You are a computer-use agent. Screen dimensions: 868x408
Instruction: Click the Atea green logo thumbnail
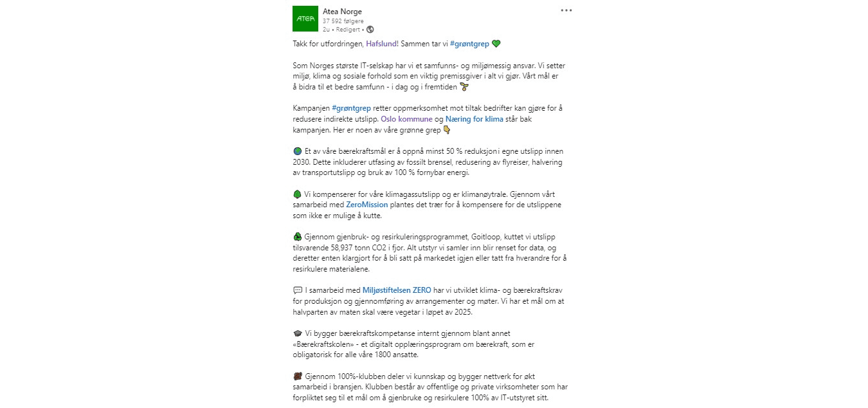[305, 19]
